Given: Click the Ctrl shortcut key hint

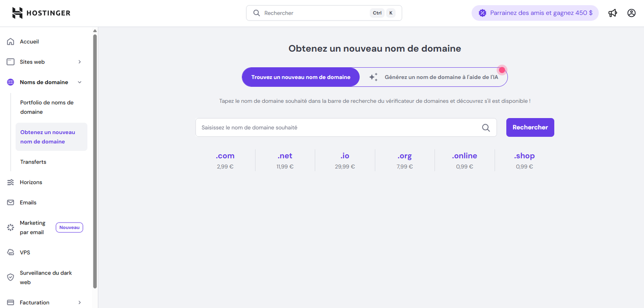Looking at the screenshot, I should 377,13.
